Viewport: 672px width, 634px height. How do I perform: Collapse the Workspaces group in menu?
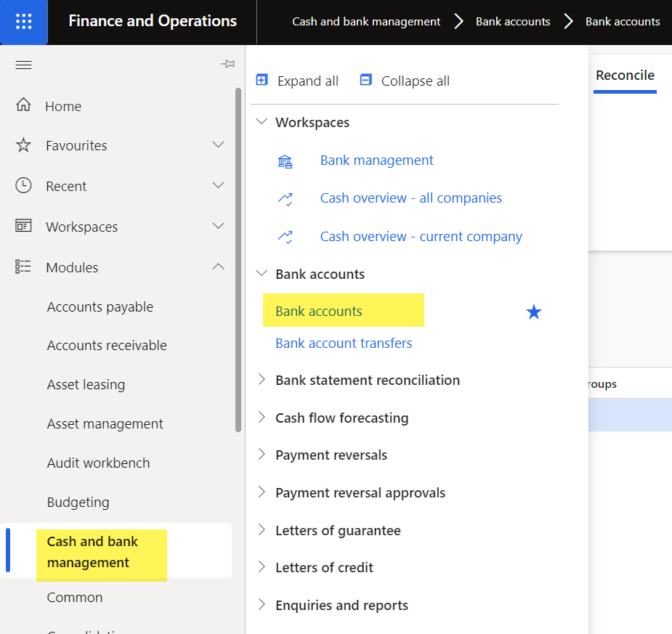pyautogui.click(x=262, y=122)
